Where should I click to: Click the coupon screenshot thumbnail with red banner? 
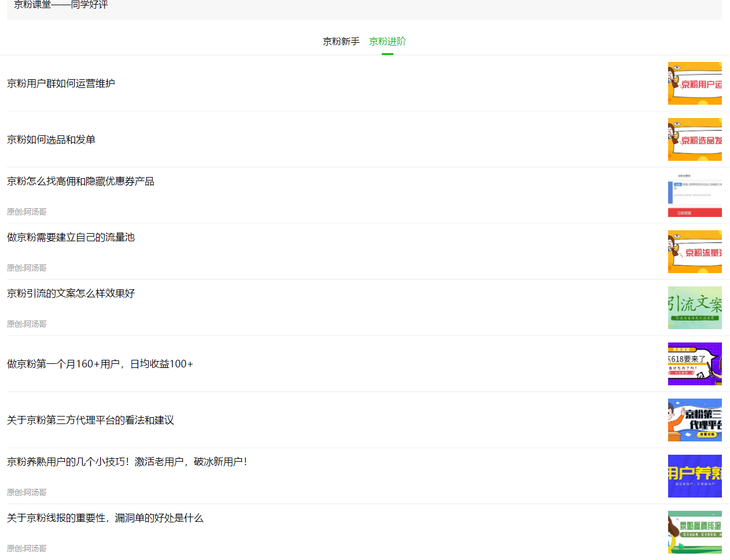(x=695, y=196)
